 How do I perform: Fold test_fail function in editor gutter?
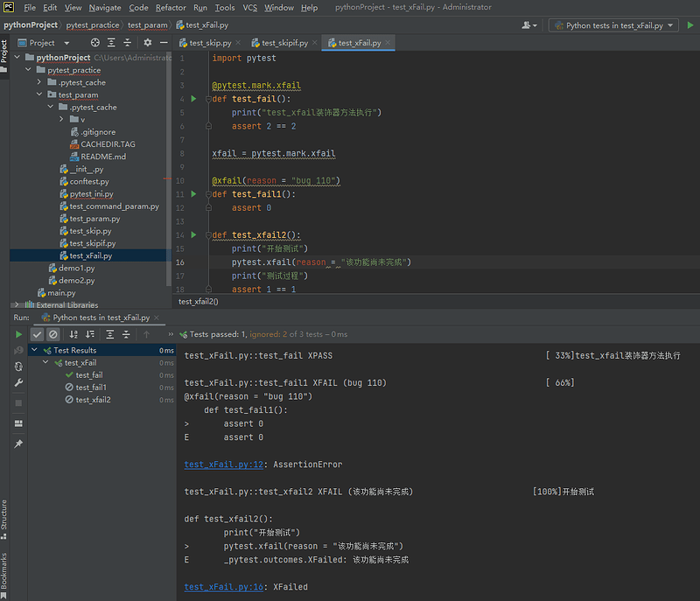(208, 99)
